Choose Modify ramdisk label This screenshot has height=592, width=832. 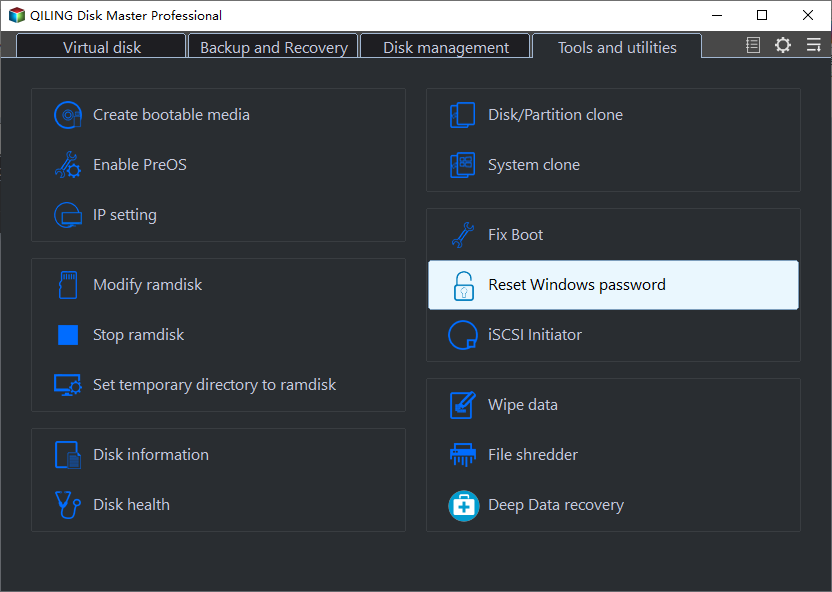coord(148,285)
